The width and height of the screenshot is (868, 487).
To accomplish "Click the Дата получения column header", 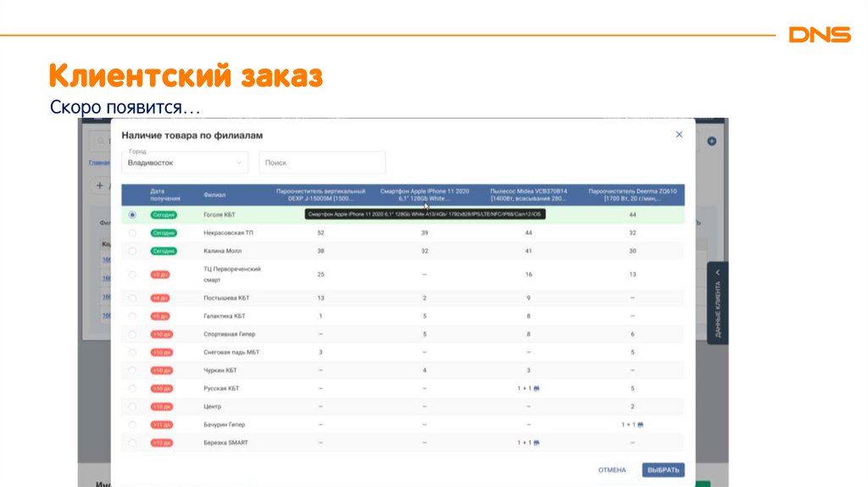I will coord(163,194).
